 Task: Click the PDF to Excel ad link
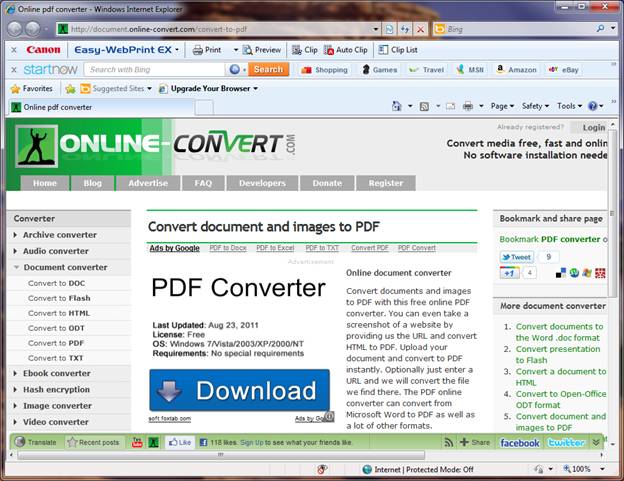point(275,248)
